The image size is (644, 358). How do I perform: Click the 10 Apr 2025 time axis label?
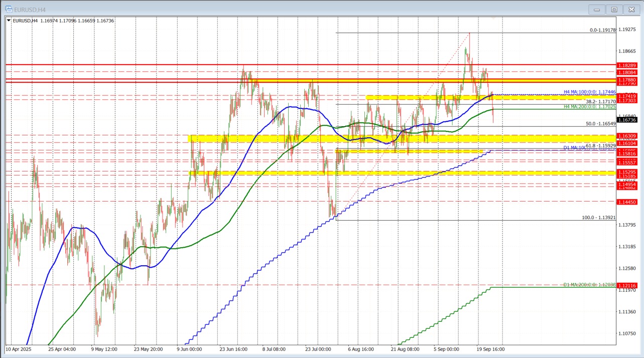click(x=19, y=349)
